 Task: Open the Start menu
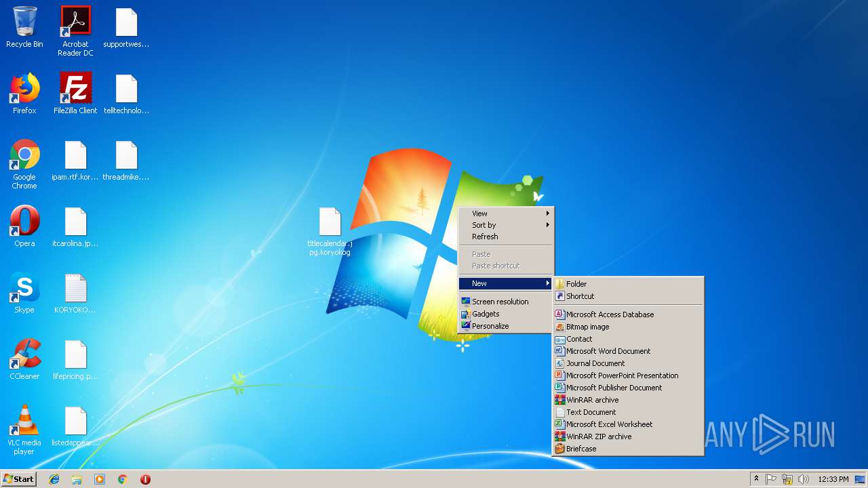19,479
